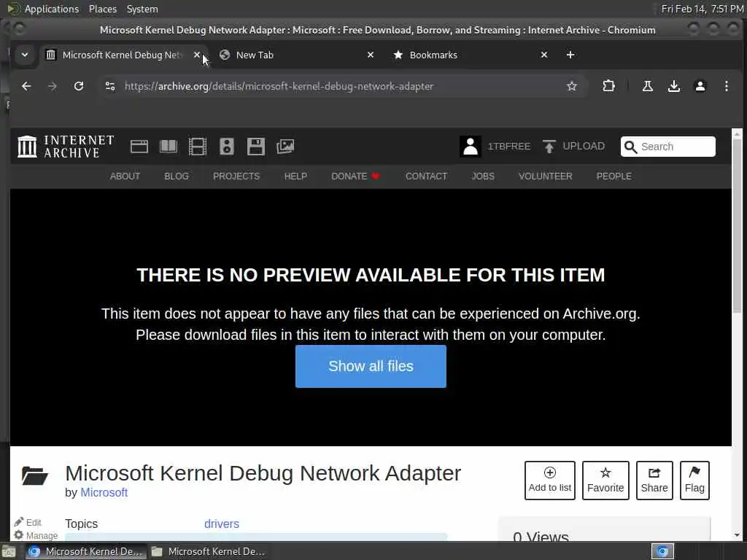The height and width of the screenshot is (560, 747).
Task: Click the browser forward arrow
Action: coord(53,86)
